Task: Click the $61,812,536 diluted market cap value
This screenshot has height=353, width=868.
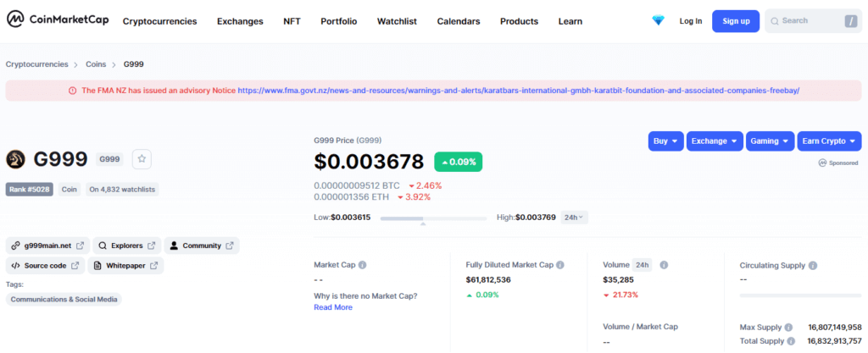Action: coord(488,280)
